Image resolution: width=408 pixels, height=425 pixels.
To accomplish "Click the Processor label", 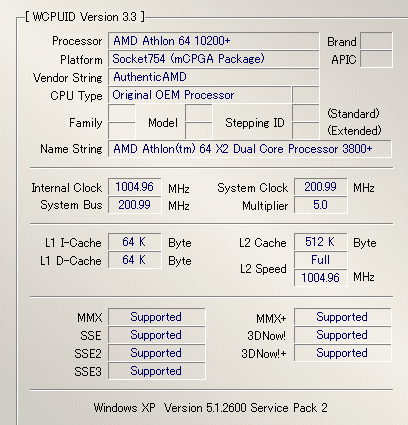I will 77,41.
